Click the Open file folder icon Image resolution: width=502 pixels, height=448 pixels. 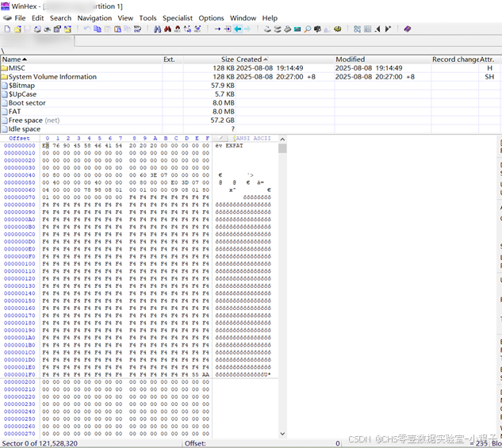tap(17, 29)
